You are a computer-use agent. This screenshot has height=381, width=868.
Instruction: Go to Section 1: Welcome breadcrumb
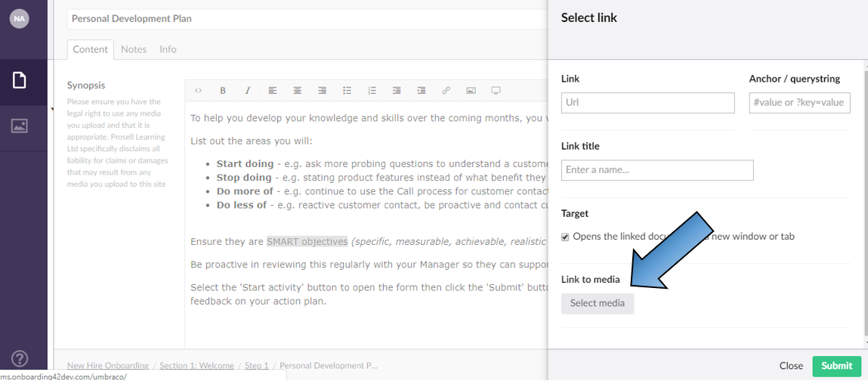pyautogui.click(x=198, y=365)
